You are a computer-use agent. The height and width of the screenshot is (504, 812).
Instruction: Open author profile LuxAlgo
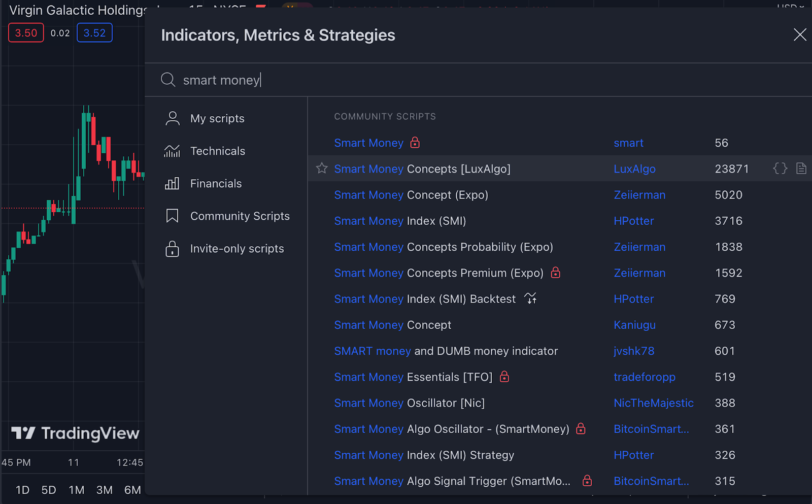(634, 168)
